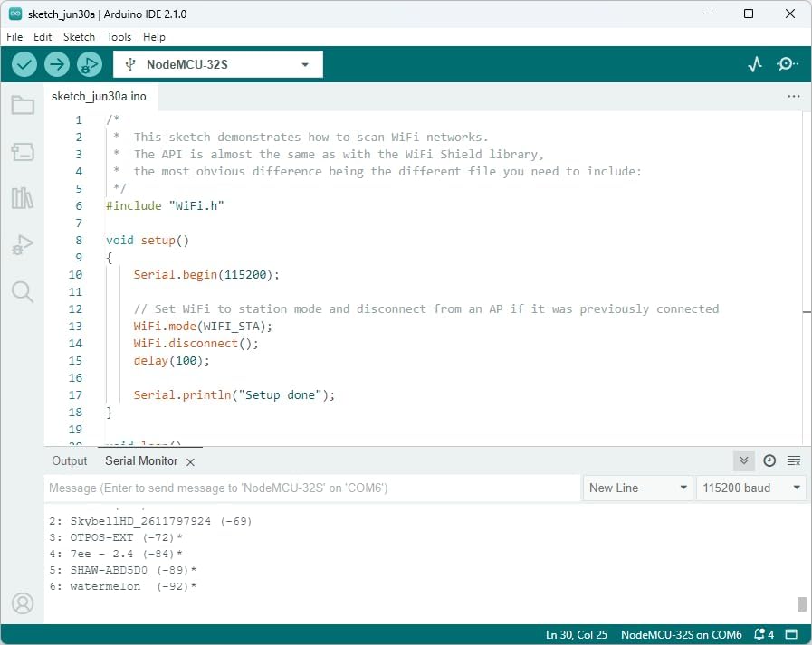Viewport: 812px width, 645px height.
Task: Click USB icon in board selector
Action: (x=130, y=64)
